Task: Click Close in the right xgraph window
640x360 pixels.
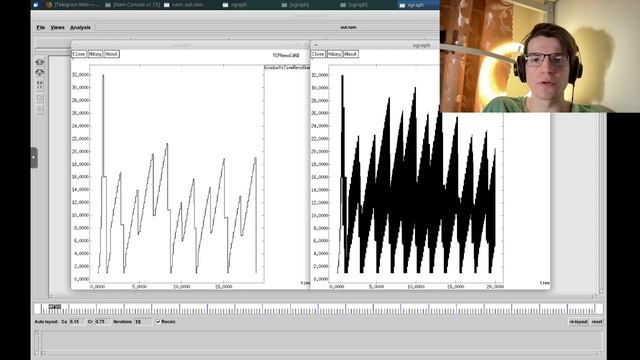Action: (x=318, y=54)
